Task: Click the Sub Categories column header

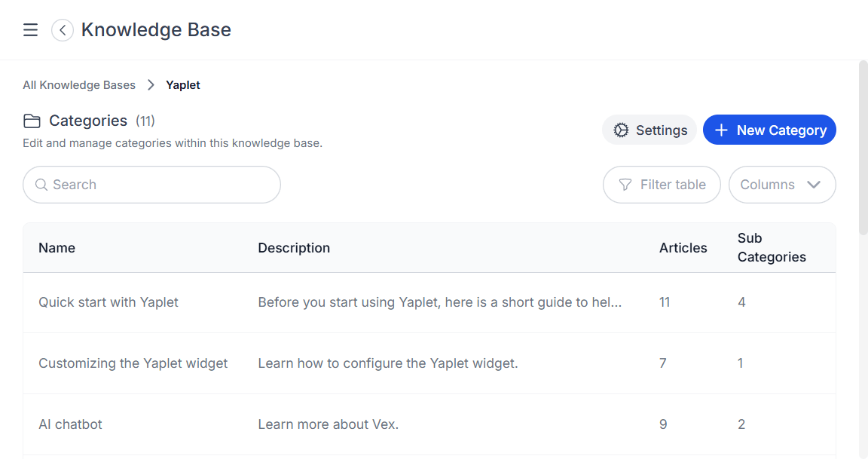Action: coord(771,248)
